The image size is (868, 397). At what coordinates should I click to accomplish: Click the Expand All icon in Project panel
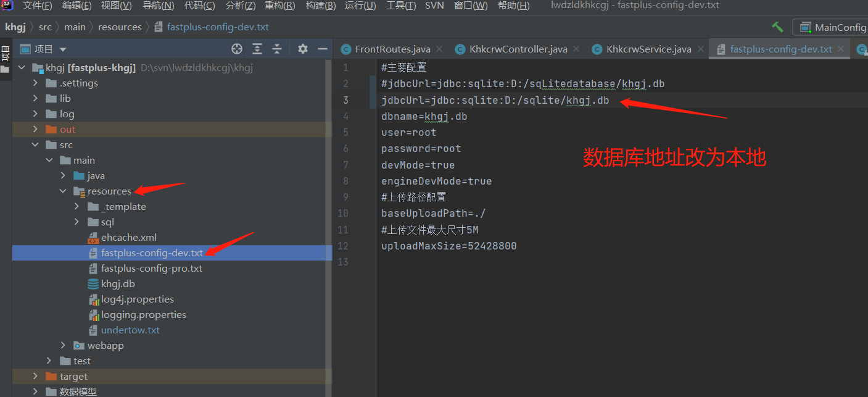coord(257,48)
